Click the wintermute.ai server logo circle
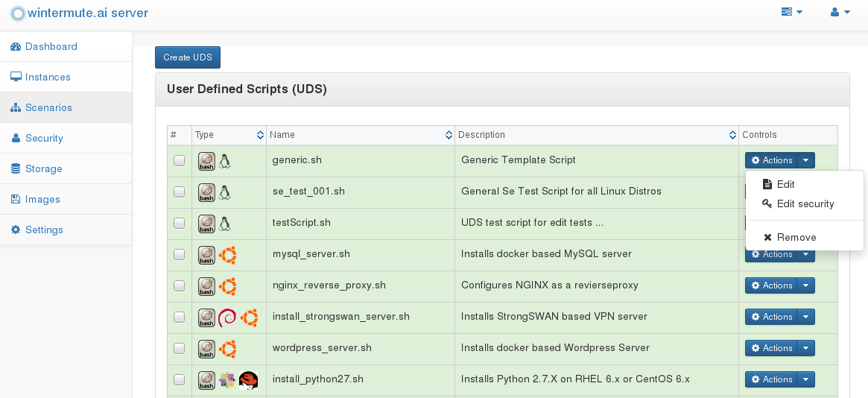 point(18,13)
